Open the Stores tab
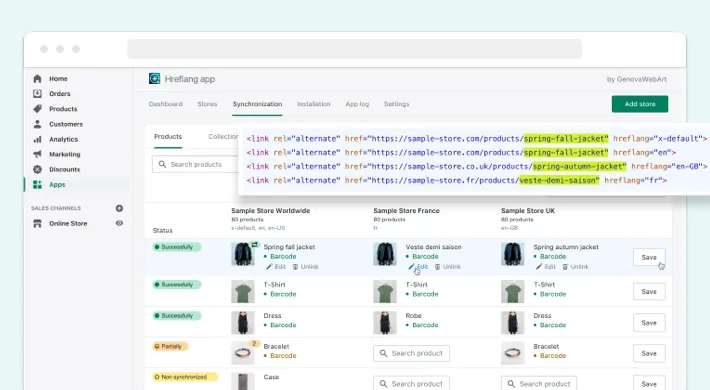Screen dimensions: 710x390 click(207, 104)
